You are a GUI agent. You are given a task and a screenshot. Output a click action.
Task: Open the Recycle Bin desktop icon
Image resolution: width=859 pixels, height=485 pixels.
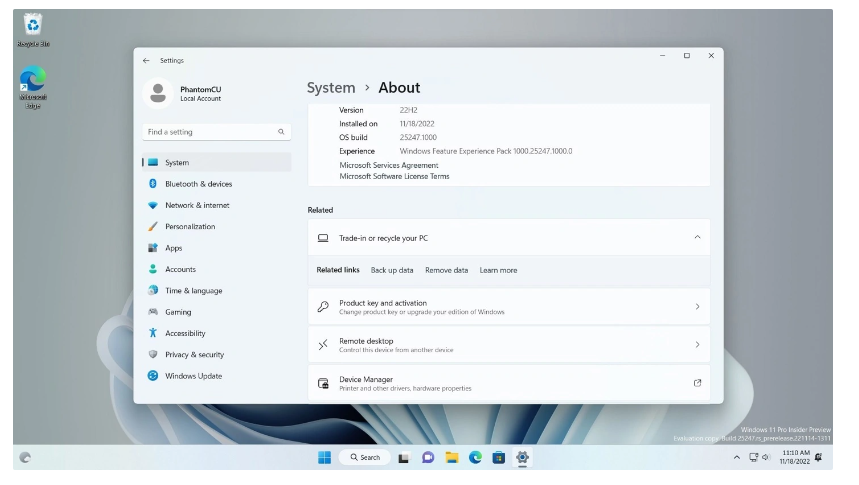33,30
